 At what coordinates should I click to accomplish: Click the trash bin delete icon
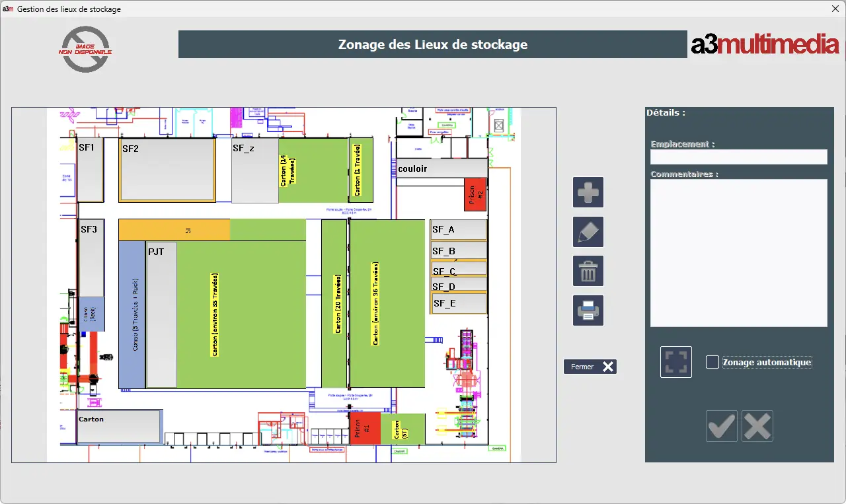(x=588, y=271)
